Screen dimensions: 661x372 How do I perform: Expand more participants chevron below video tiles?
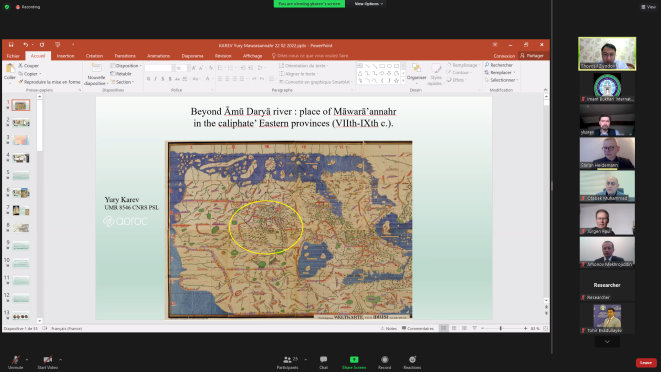(x=607, y=342)
